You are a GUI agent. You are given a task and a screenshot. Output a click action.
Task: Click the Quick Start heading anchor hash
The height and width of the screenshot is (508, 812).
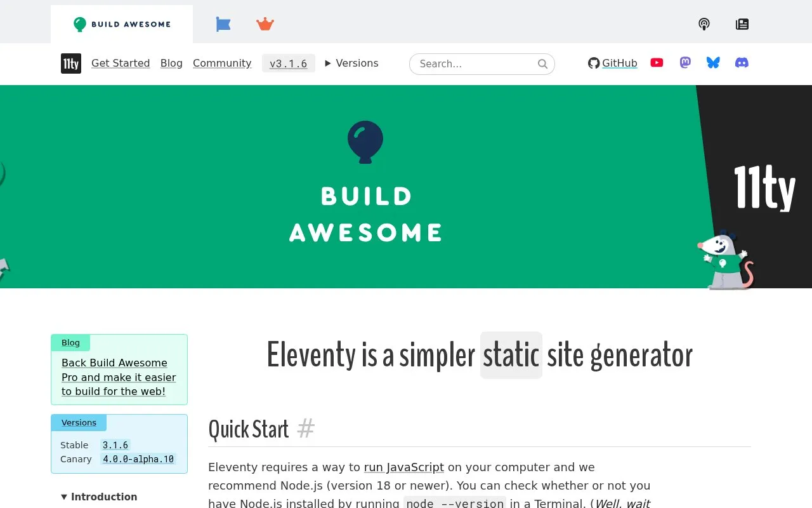(x=306, y=429)
